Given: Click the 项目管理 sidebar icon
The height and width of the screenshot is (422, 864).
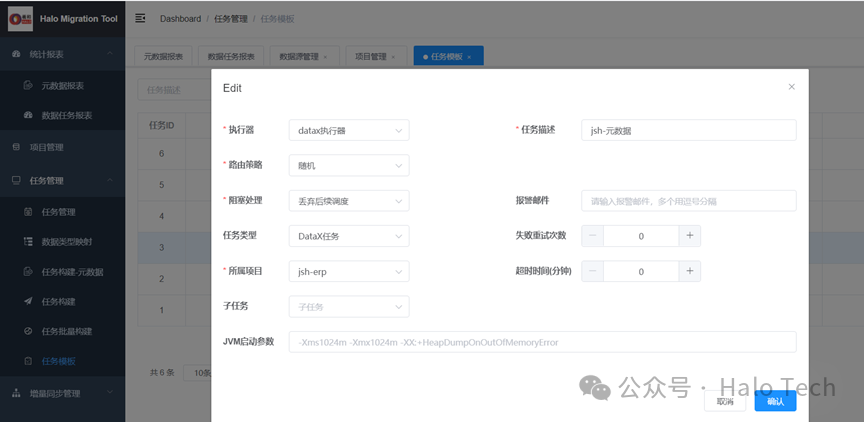Looking at the screenshot, I should pos(16,147).
